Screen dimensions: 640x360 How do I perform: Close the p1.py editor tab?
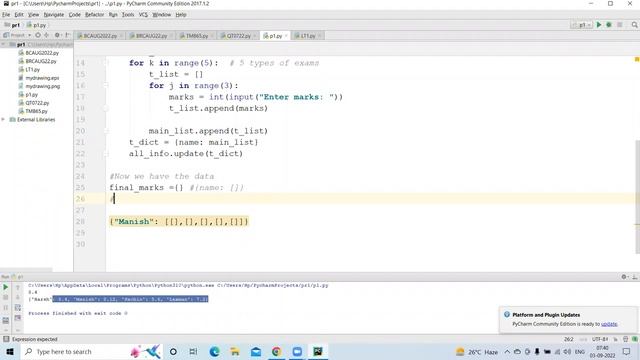286,36
